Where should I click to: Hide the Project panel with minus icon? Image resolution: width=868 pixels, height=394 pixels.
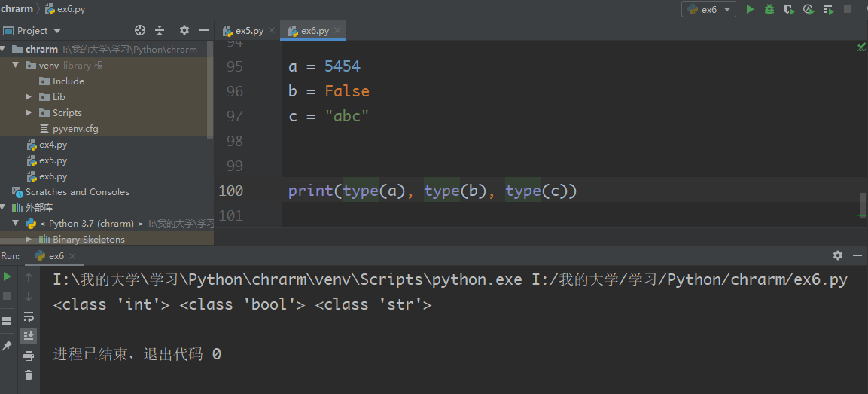pyautogui.click(x=204, y=30)
